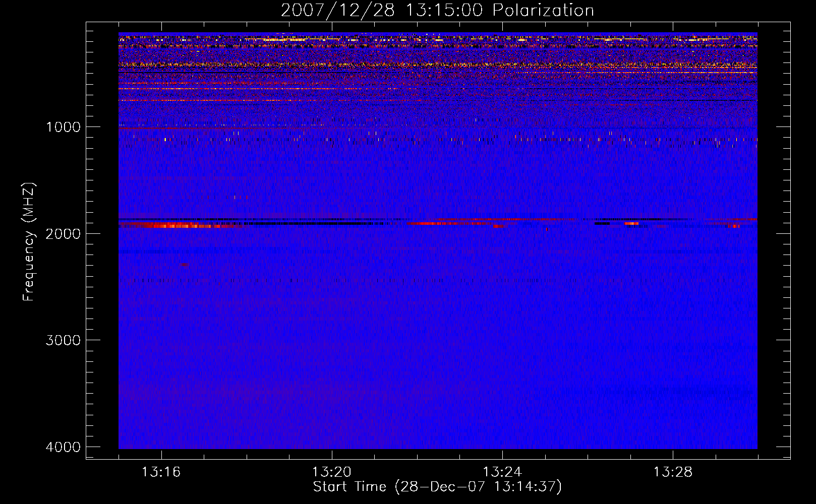
Task: Click the 13:24 time tick label
Action: pyautogui.click(x=502, y=472)
